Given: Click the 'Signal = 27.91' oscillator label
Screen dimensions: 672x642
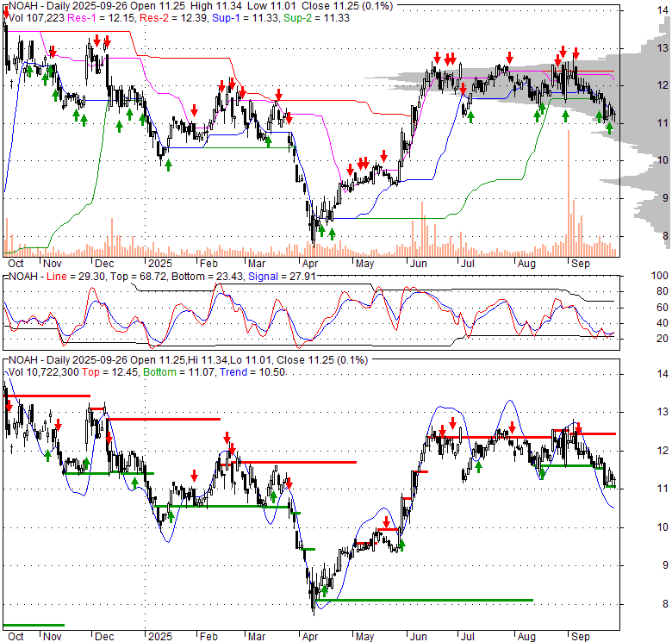Looking at the screenshot, I should [x=282, y=277].
